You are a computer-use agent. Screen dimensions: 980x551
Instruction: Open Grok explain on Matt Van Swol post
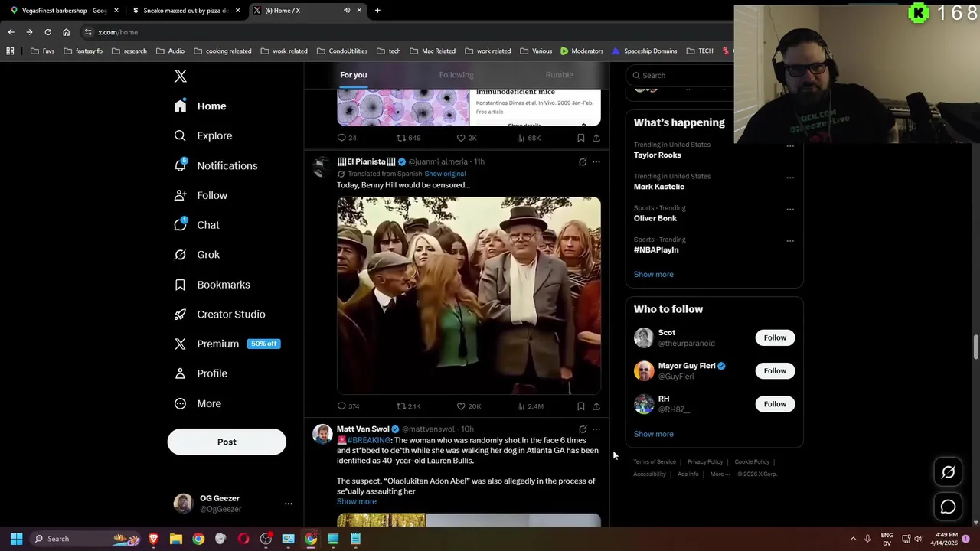583,429
